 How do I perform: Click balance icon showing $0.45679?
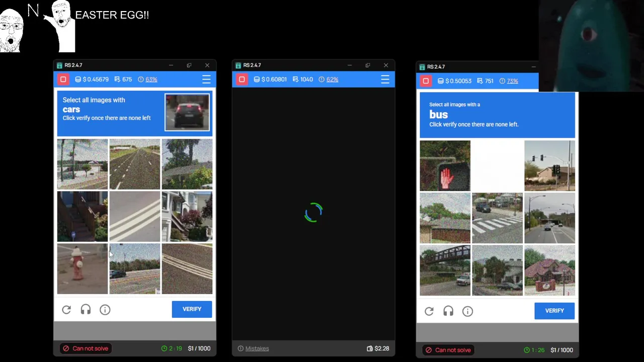78,79
